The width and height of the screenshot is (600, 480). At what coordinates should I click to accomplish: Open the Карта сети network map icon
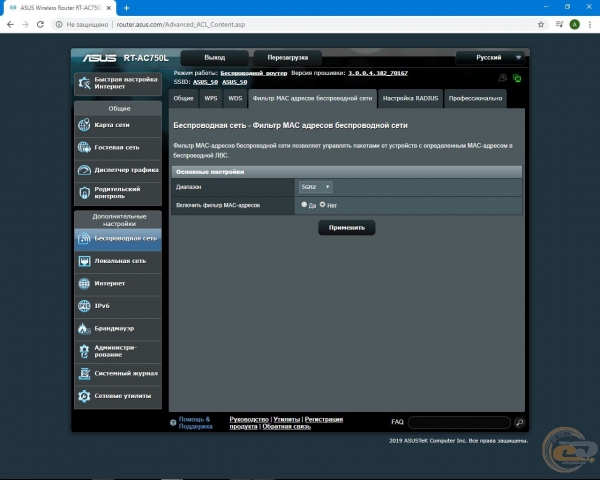(x=84, y=125)
